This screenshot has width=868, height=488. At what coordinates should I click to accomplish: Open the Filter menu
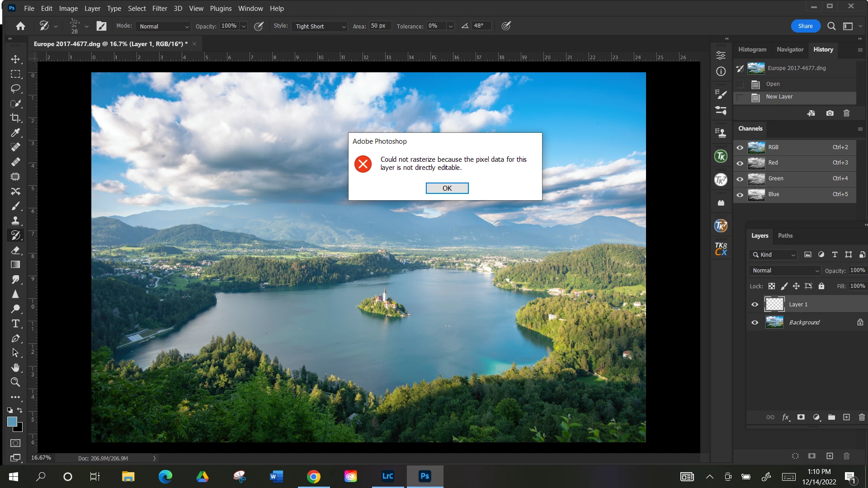pyautogui.click(x=160, y=8)
